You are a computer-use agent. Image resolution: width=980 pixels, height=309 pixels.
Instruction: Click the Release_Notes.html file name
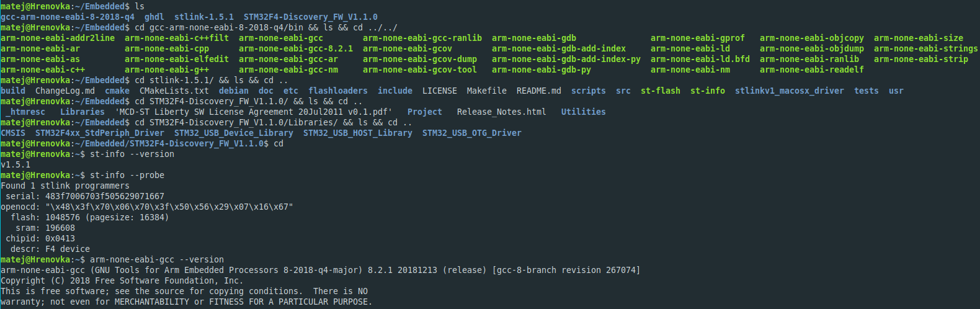click(501, 112)
